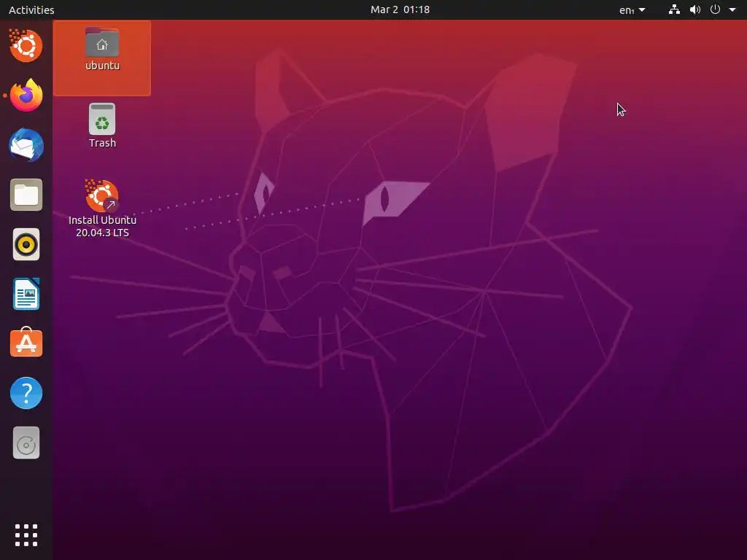Select Install Ubuntu 20.04.3 LTS desktop shortcut
Image resolution: width=747 pixels, height=560 pixels.
[102, 209]
